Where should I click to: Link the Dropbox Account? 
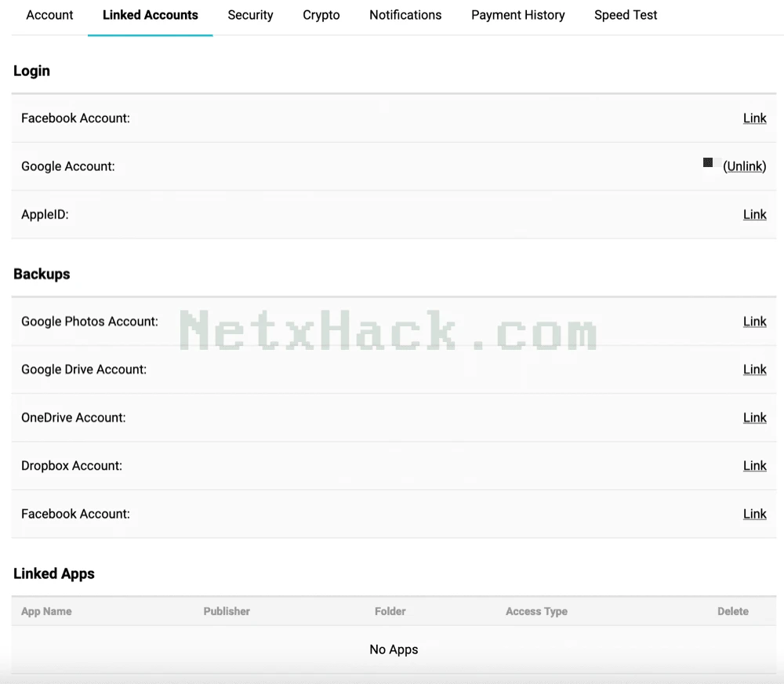pyautogui.click(x=754, y=465)
